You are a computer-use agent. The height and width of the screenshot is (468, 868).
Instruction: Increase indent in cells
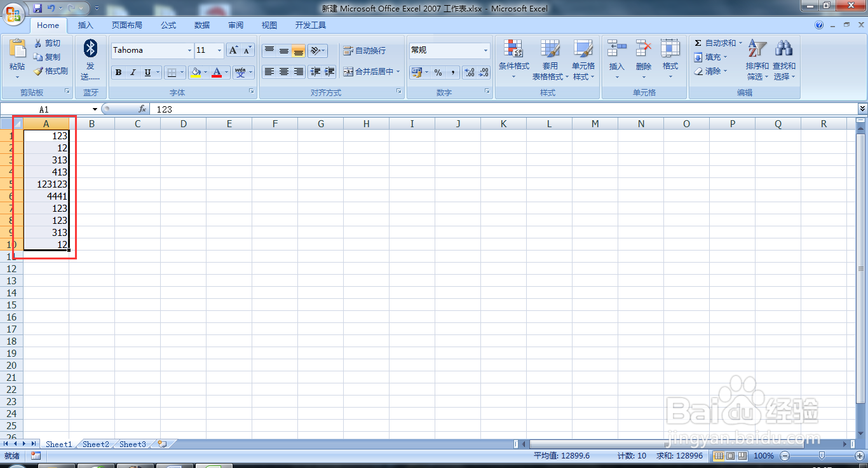329,72
